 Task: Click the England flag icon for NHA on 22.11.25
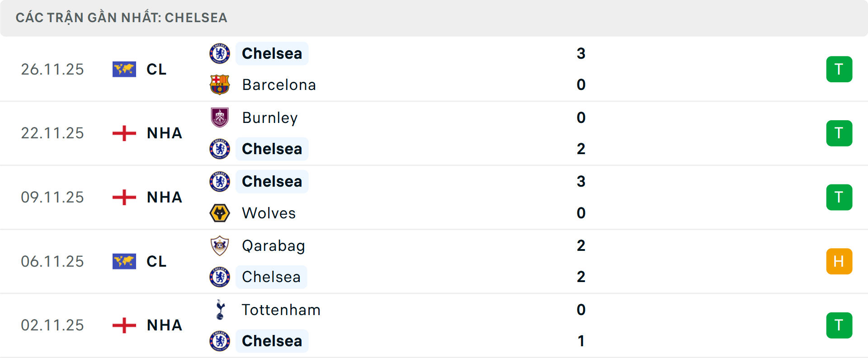point(124,133)
